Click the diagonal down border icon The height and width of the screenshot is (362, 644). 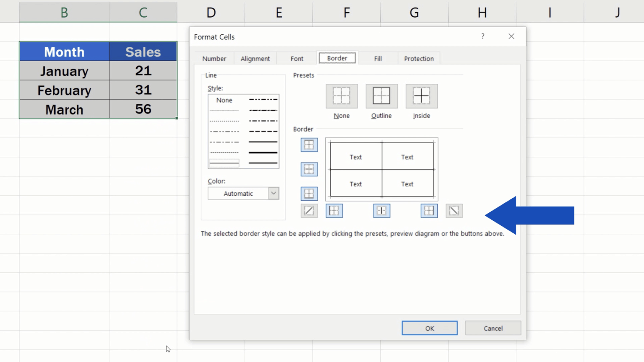tap(454, 211)
